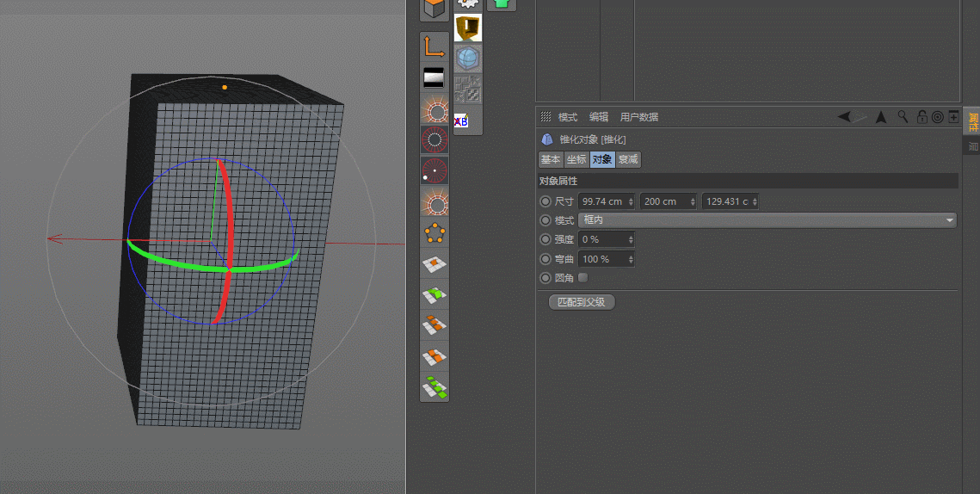Select the red radial icon with white dot
This screenshot has height=494, width=980.
pyautogui.click(x=434, y=170)
